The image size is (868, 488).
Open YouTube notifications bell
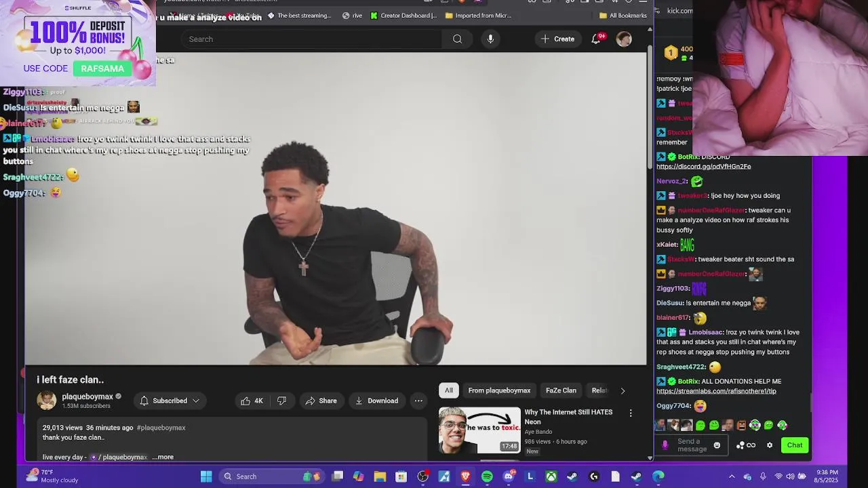(596, 39)
